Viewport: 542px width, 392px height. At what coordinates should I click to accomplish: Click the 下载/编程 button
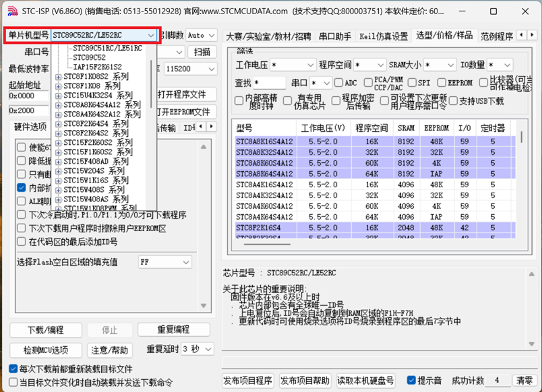(x=45, y=330)
